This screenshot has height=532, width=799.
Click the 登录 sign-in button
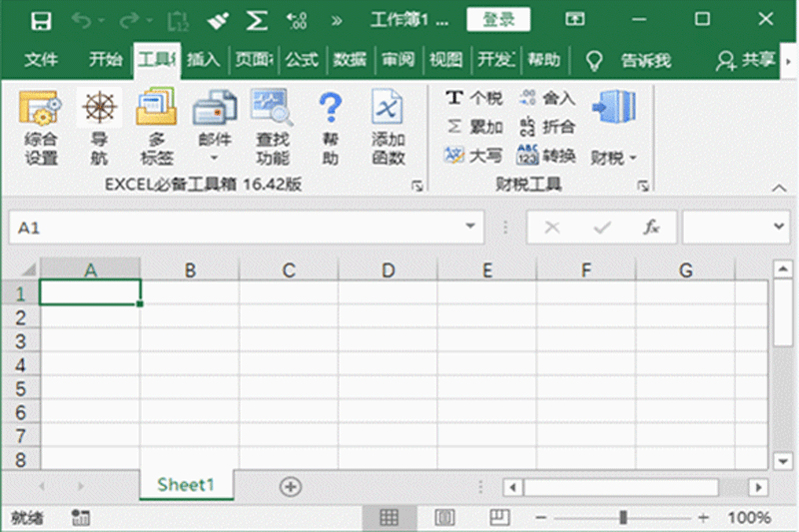click(498, 20)
